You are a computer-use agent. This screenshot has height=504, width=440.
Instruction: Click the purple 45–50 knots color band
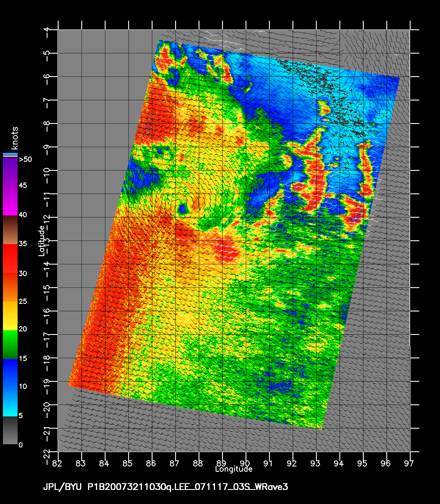[x=10, y=172]
